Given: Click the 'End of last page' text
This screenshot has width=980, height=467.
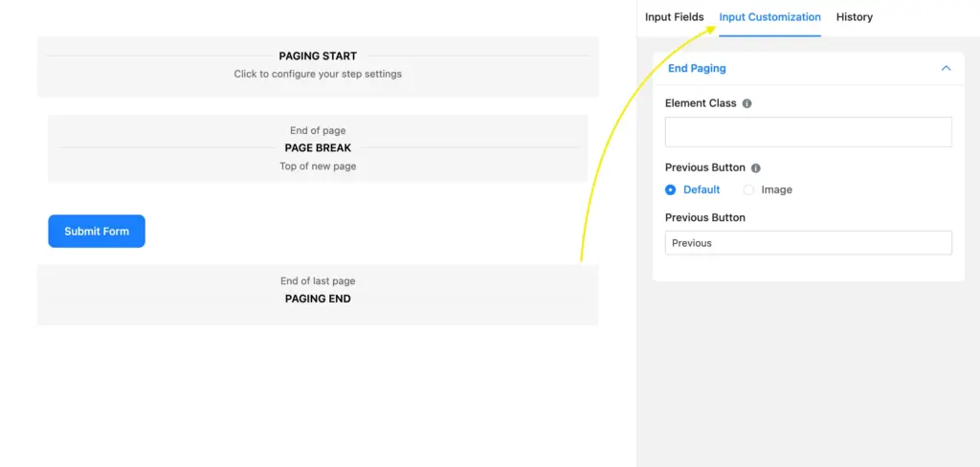Looking at the screenshot, I should [318, 281].
